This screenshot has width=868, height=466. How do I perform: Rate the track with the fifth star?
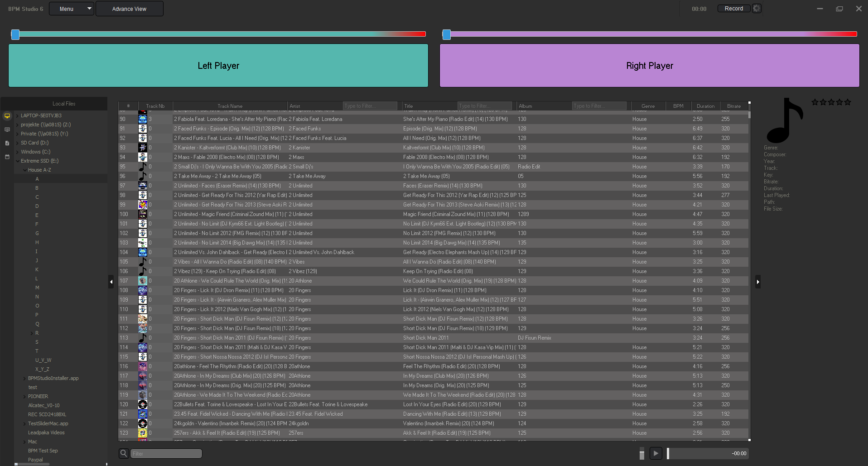pos(848,102)
